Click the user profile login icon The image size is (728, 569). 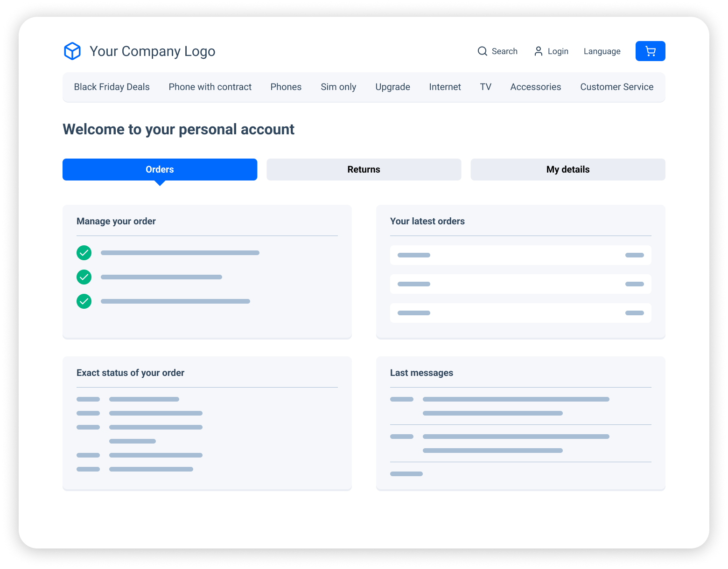[x=538, y=51]
